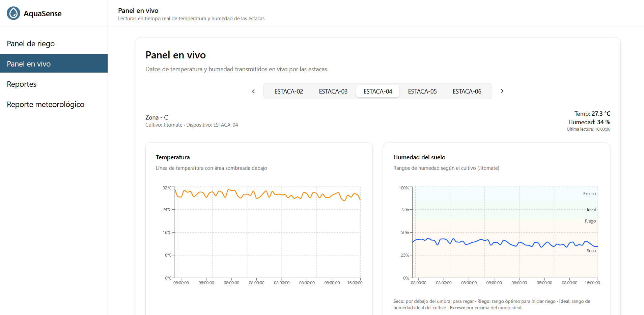Select the ESTACA-04 tab
The height and width of the screenshot is (315, 644).
pyautogui.click(x=378, y=91)
